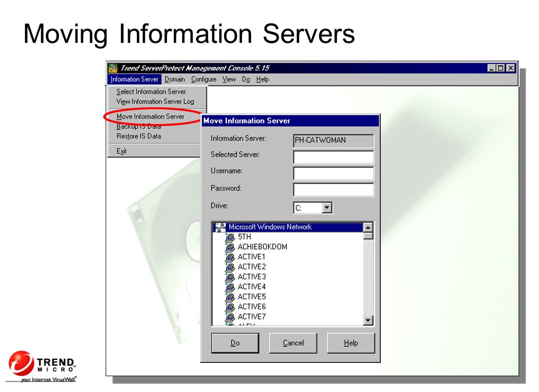
Task: Open the Help menu in menu bar
Action: point(262,80)
